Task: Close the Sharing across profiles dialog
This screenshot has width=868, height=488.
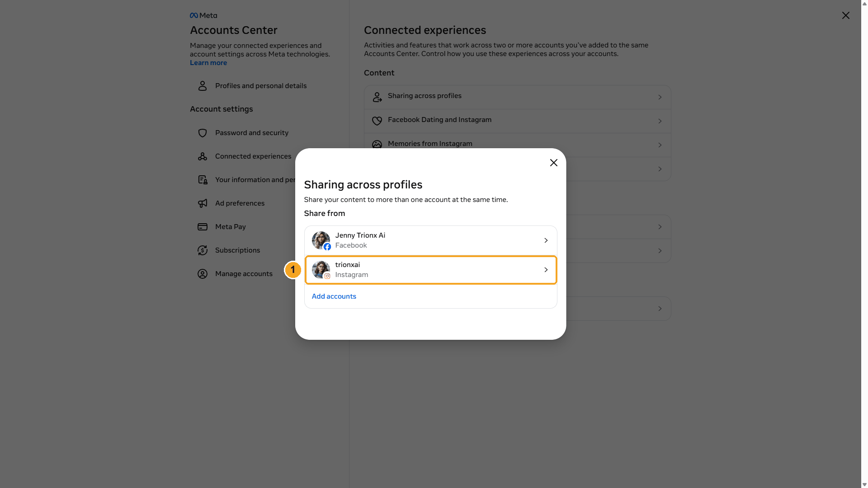Action: tap(554, 163)
